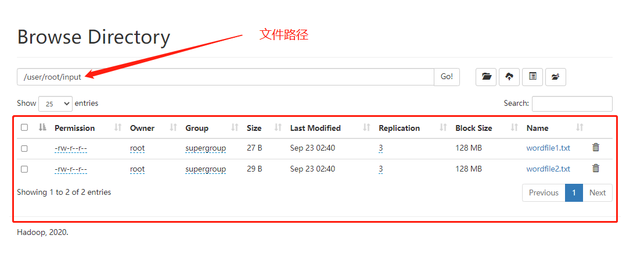Click Next in the pagination
The image size is (644, 278).
597,193
